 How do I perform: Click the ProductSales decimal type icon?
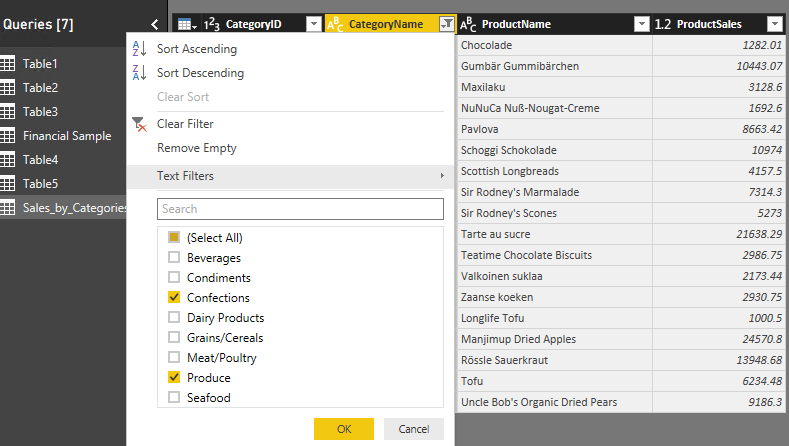click(663, 24)
